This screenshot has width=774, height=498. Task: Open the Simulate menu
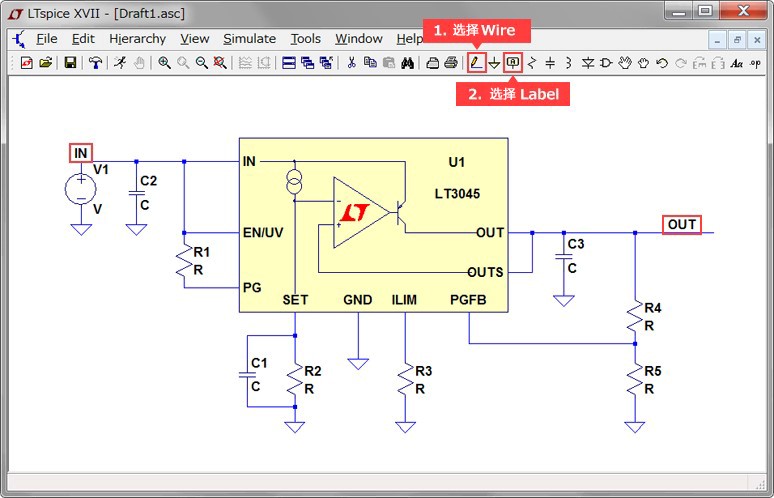249,39
